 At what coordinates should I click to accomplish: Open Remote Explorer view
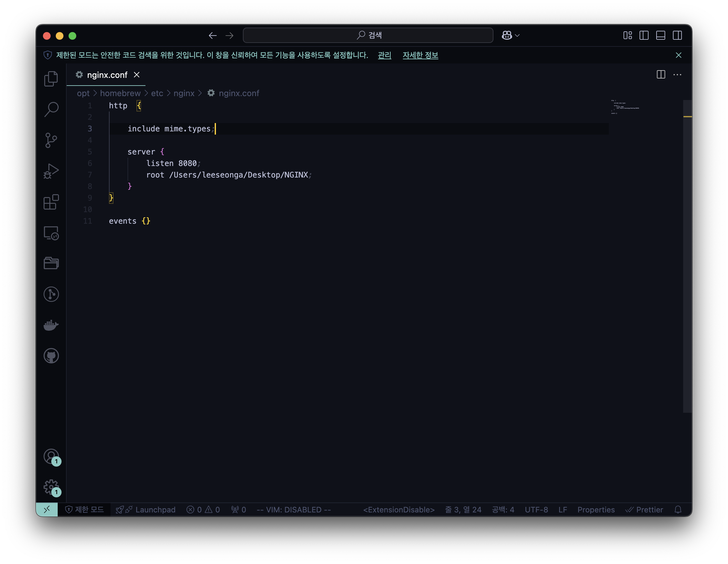[x=51, y=233]
